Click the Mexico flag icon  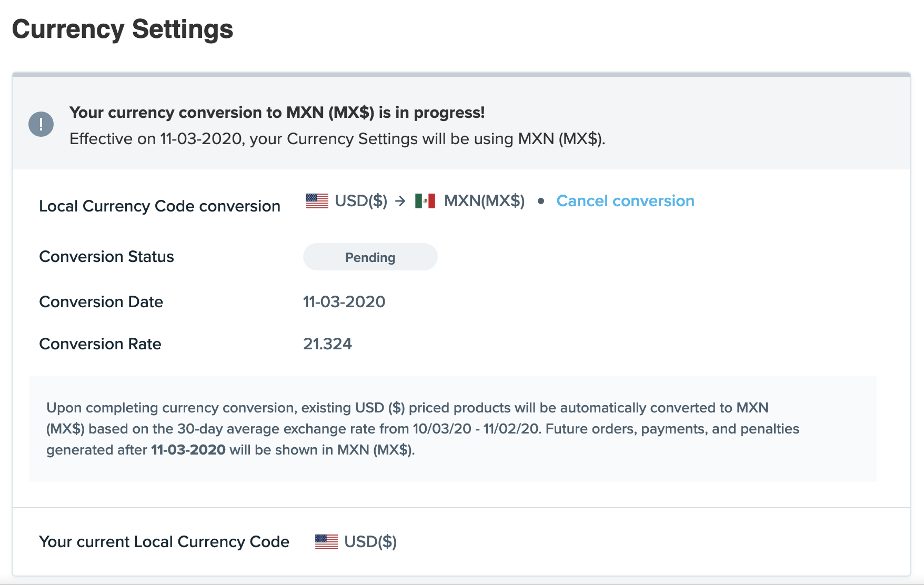[x=425, y=201]
